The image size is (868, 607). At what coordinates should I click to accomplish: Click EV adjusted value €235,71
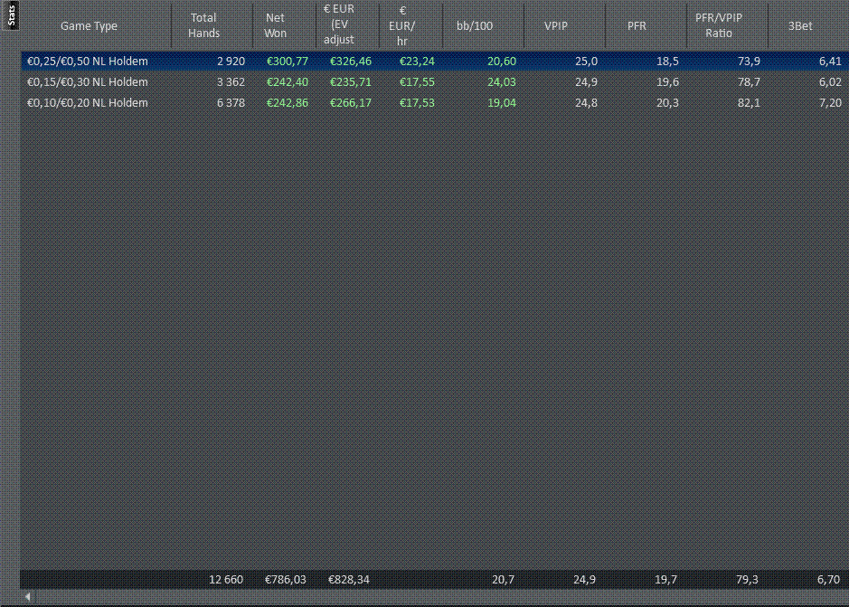click(351, 82)
